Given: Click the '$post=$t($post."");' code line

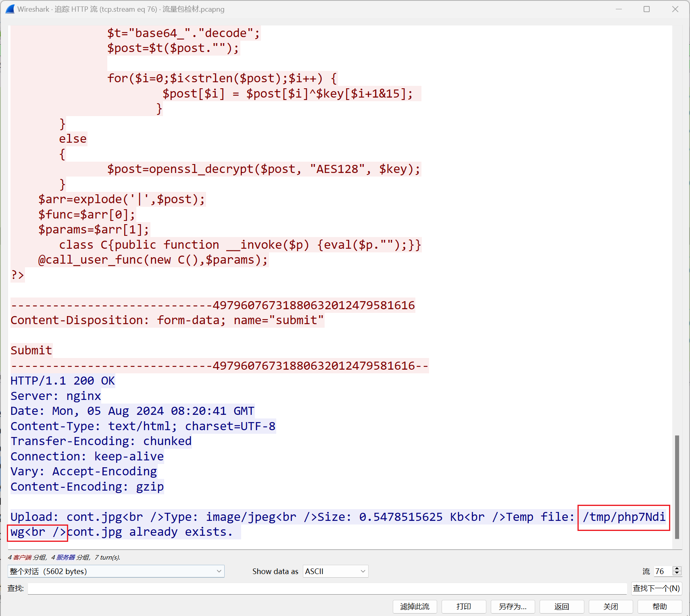Looking at the screenshot, I should click(173, 48).
